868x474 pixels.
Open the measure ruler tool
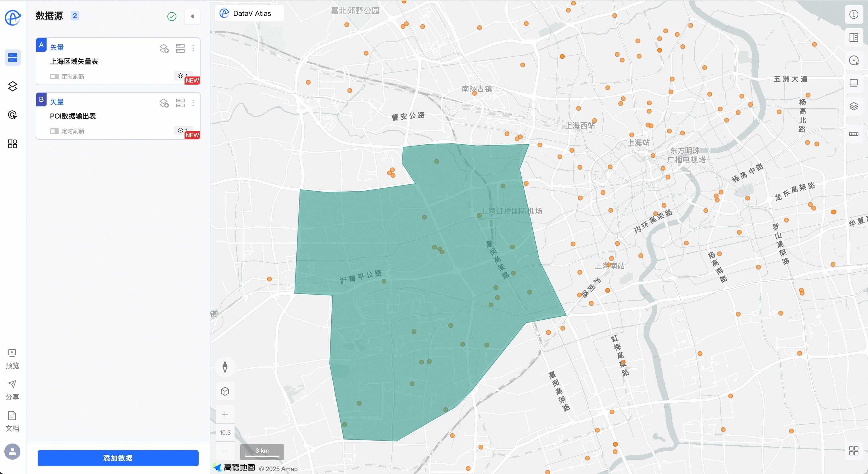(854, 134)
